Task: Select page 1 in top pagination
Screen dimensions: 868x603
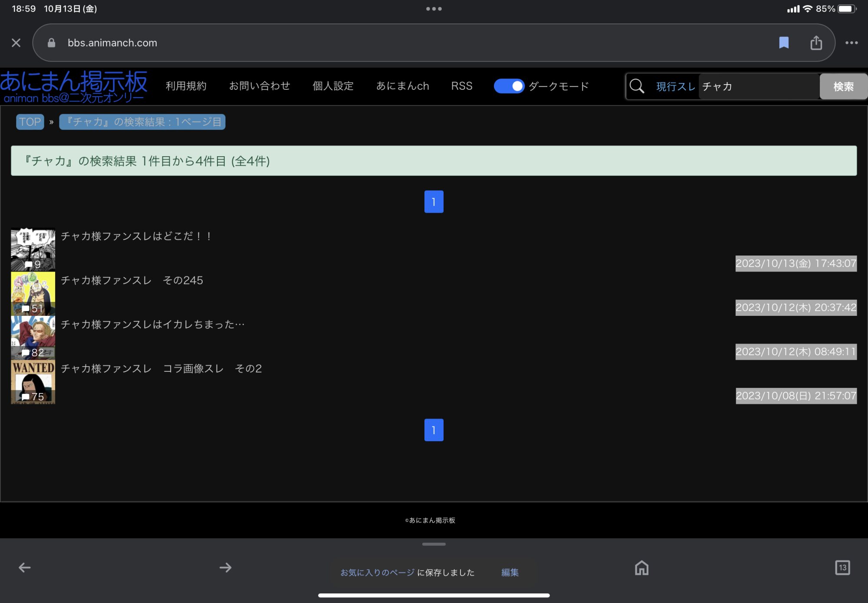Action: tap(434, 202)
